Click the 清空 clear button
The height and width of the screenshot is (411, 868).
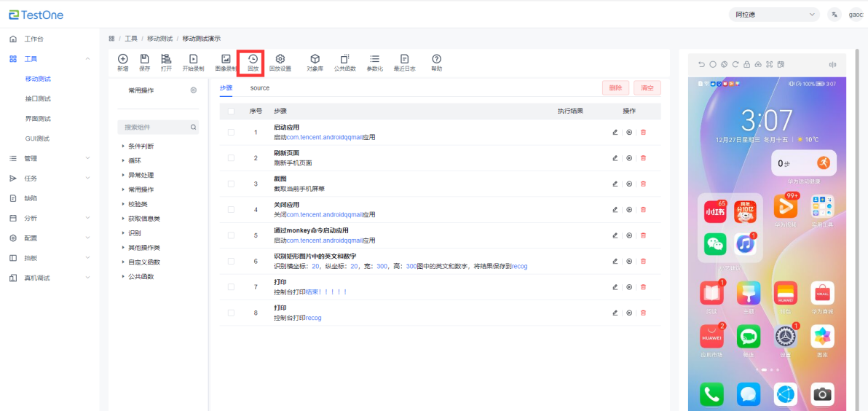click(647, 88)
